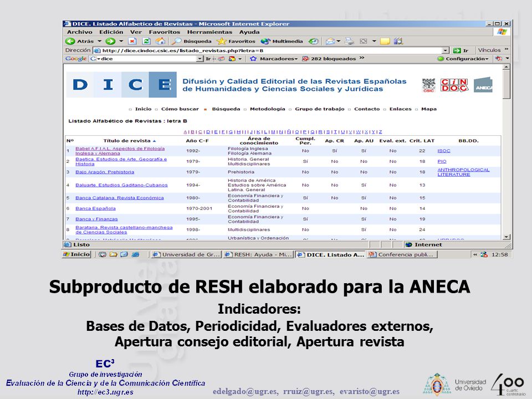Expand the Marcadores dropdown
This screenshot has width=532, height=399.
tap(296, 59)
